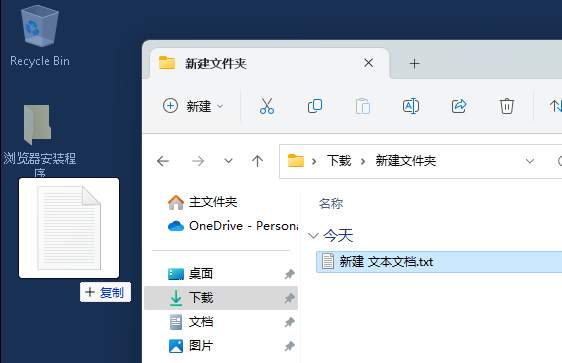Click the Paste clipboard icon in the toolbar
Image resolution: width=562 pixels, height=363 pixels.
[363, 106]
